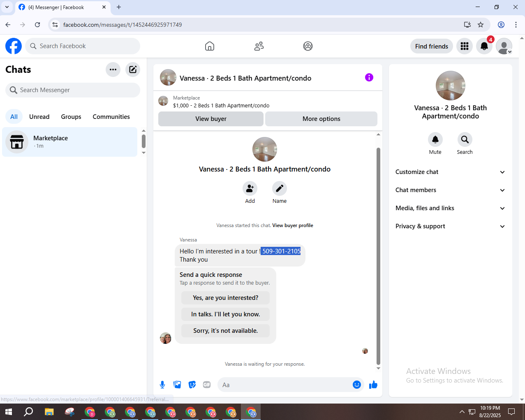Image resolution: width=525 pixels, height=420 pixels.
Task: Open the Chrome tab search dropdown
Action: click(x=7, y=7)
